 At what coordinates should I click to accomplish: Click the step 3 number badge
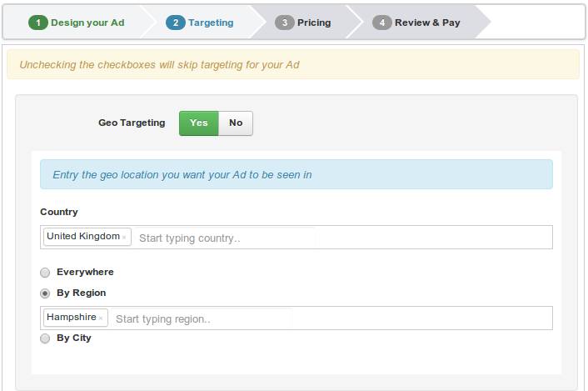[x=285, y=23]
